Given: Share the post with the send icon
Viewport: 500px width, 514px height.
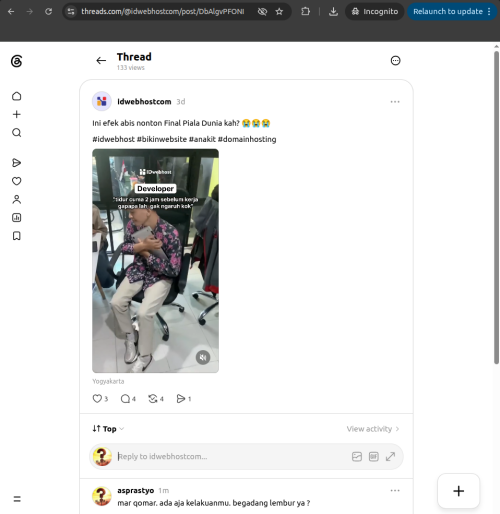Looking at the screenshot, I should pos(181,399).
